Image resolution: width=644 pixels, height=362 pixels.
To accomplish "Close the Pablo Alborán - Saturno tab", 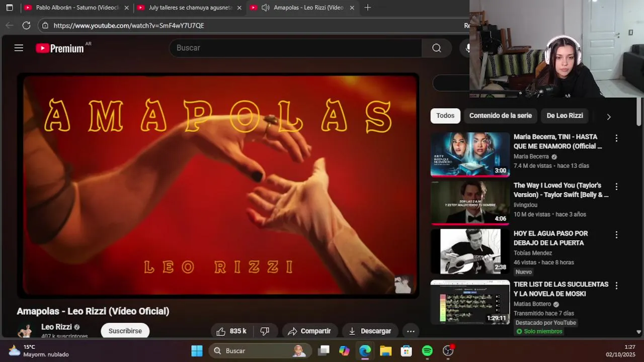I will coord(127,8).
